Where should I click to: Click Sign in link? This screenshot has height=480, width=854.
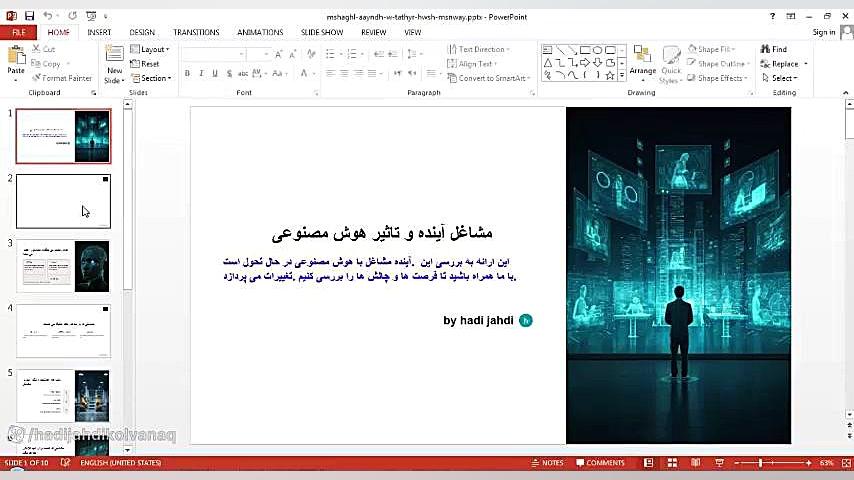click(x=824, y=32)
